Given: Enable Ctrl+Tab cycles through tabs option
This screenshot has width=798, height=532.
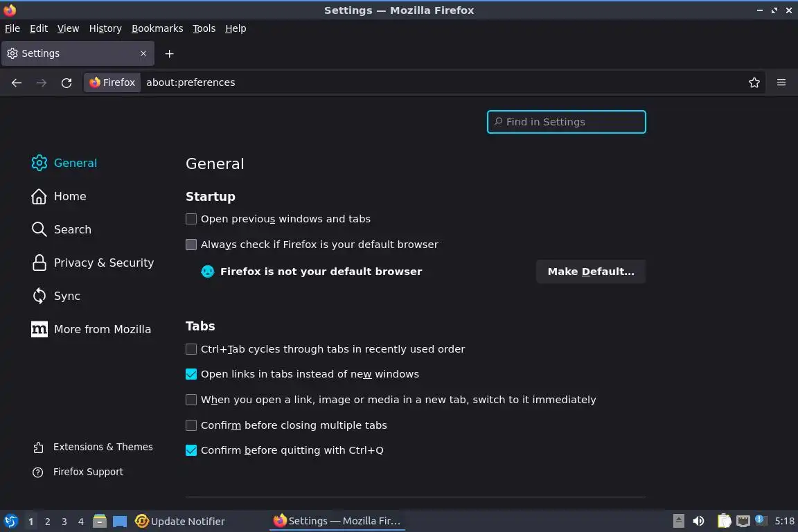Looking at the screenshot, I should (x=191, y=349).
